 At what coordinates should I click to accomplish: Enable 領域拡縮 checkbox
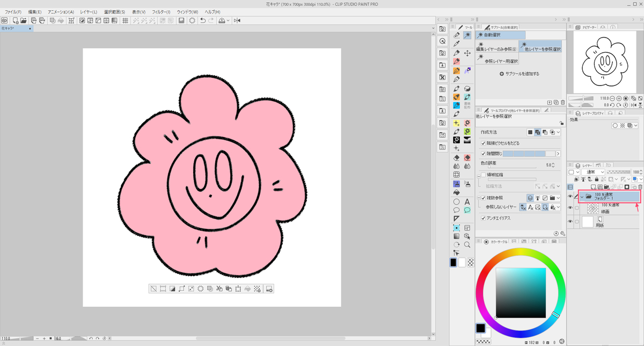(484, 175)
